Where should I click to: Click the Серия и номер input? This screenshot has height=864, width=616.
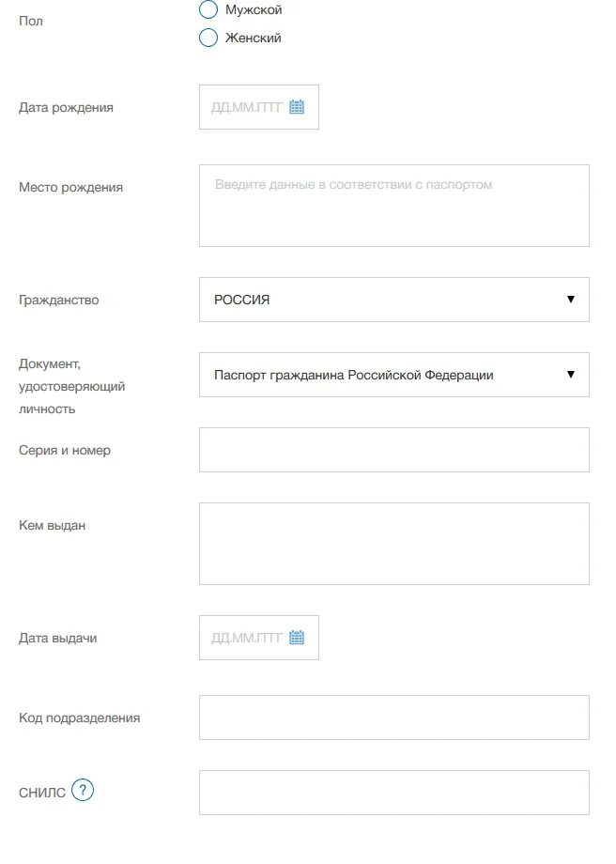393,450
